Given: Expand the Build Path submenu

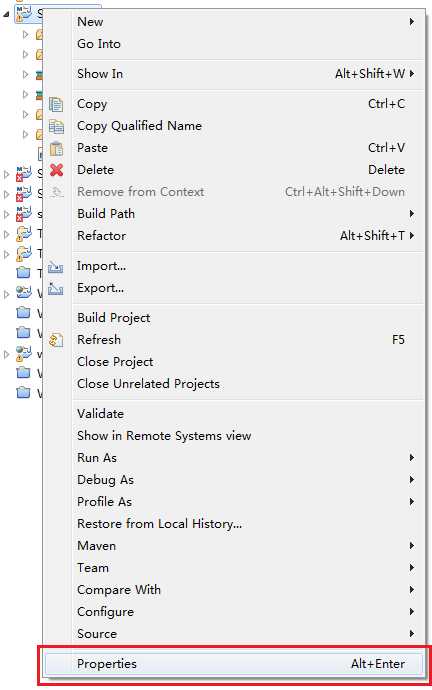Looking at the screenshot, I should pyautogui.click(x=412, y=214).
